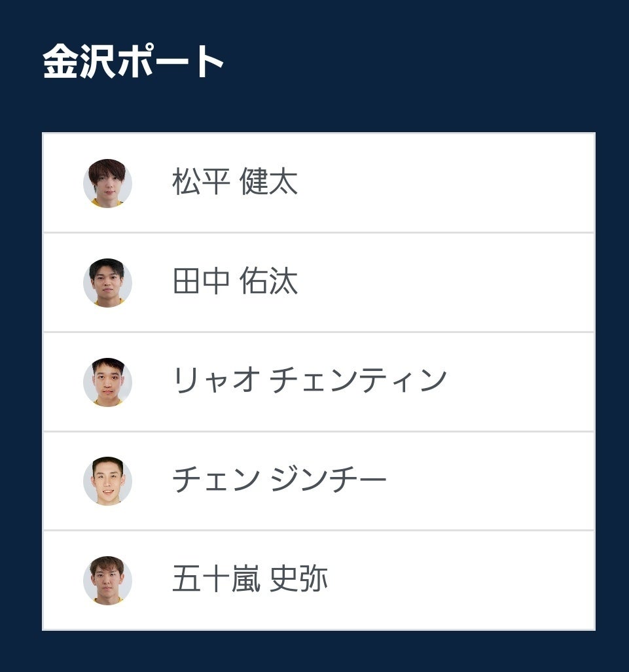Click the profile photo beside 松平 健太
This screenshot has width=629, height=672.
click(107, 183)
